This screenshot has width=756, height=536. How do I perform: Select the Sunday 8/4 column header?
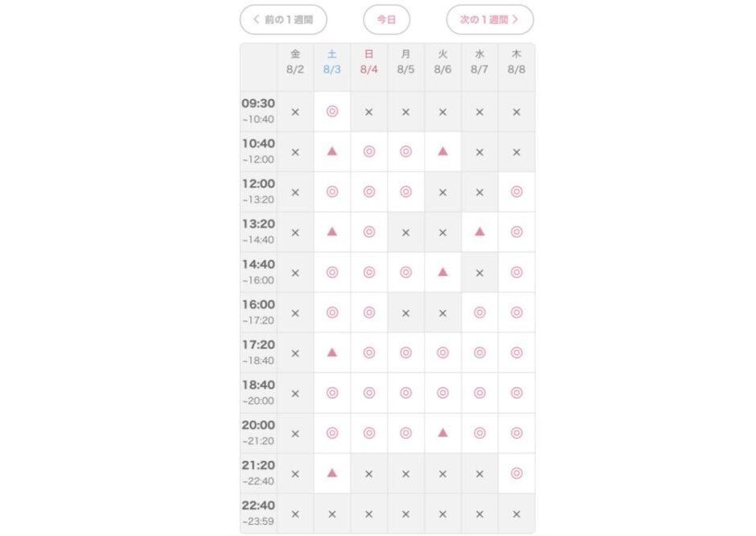[x=369, y=62]
